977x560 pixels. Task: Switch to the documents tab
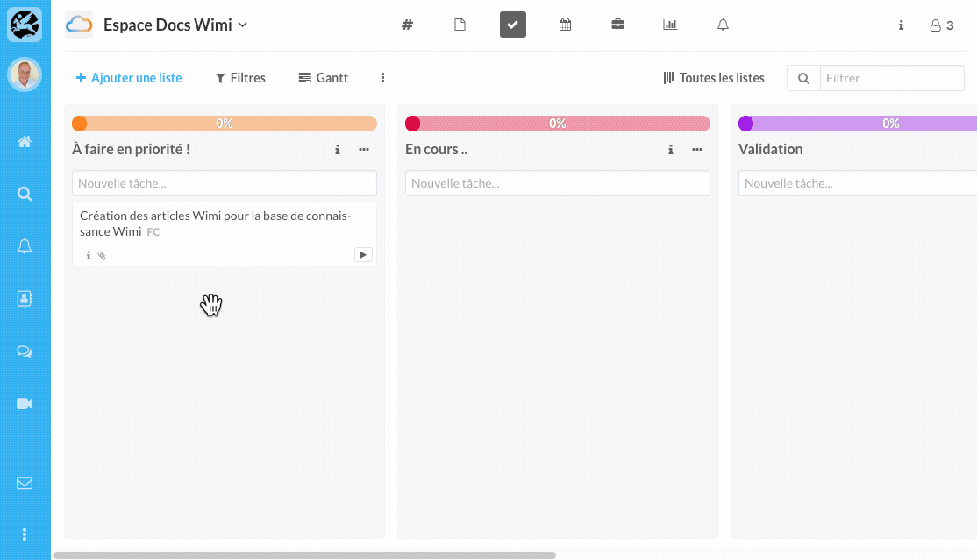pyautogui.click(x=460, y=25)
